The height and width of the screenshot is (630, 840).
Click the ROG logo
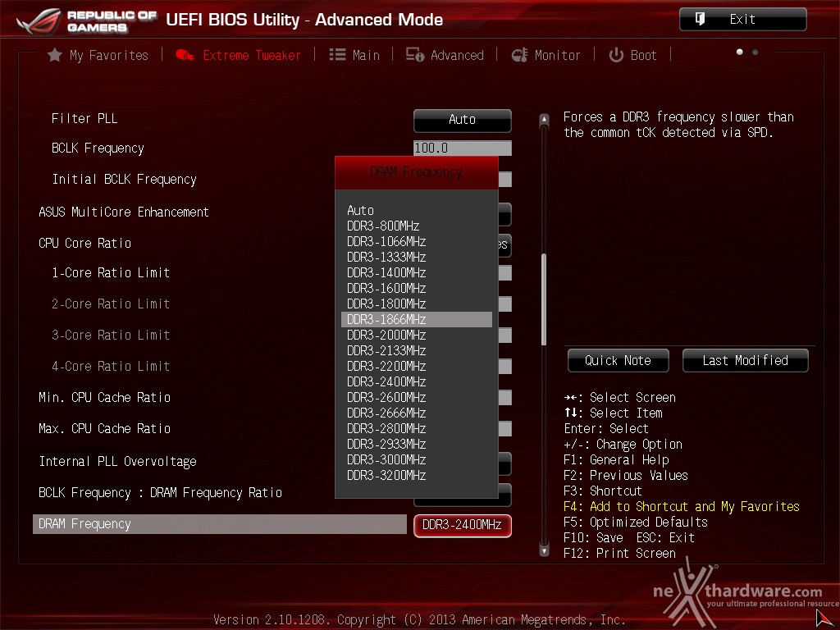point(39,21)
